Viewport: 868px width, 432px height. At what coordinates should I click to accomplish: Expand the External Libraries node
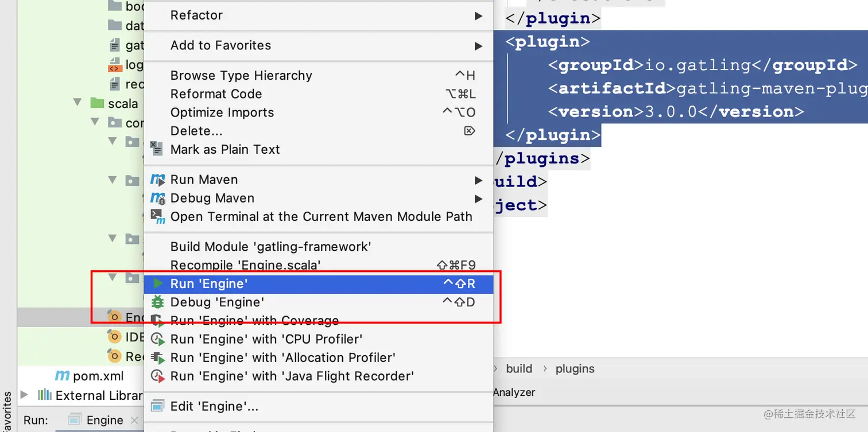24,395
